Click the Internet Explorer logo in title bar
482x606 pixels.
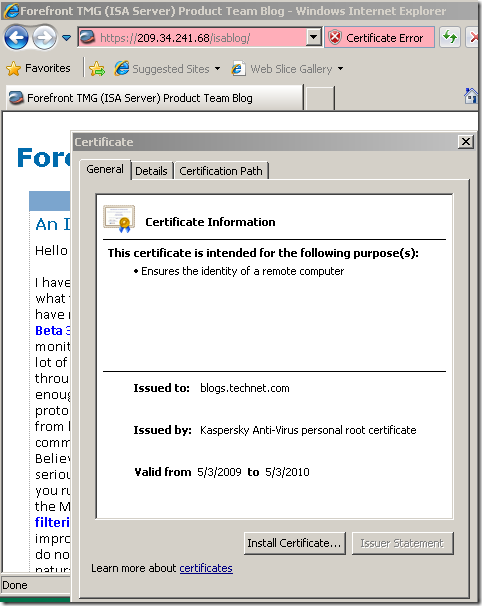(x=10, y=11)
